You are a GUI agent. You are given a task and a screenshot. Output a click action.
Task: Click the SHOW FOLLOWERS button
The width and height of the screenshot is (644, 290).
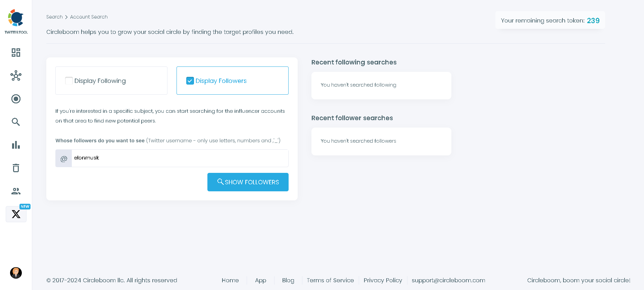(248, 182)
